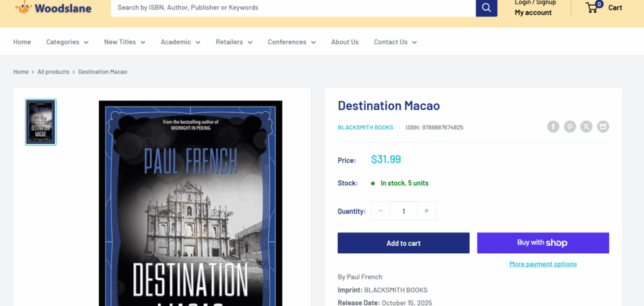Click the search magnifier button
The image size is (644, 306).
click(486, 8)
